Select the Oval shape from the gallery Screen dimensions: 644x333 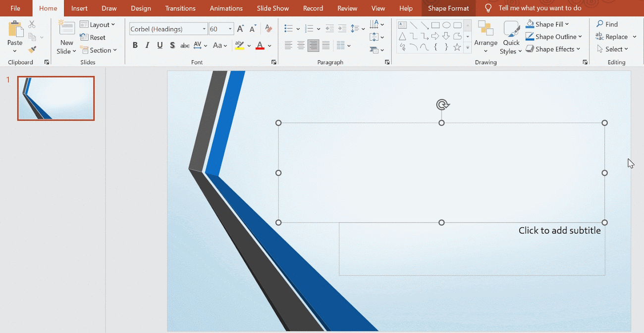pos(446,25)
